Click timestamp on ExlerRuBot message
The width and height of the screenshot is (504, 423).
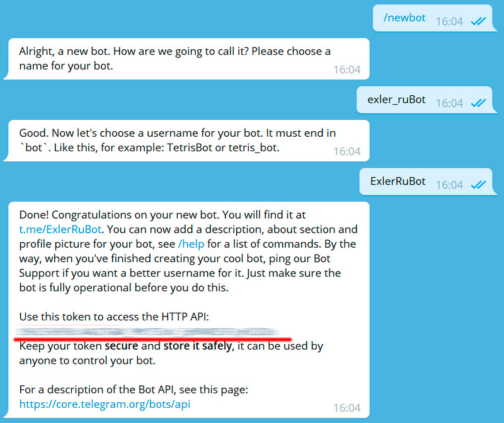pyautogui.click(x=449, y=185)
